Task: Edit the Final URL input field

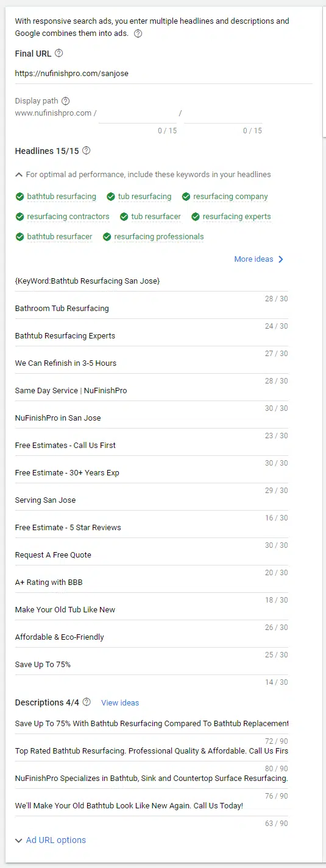Action: pyautogui.click(x=163, y=74)
